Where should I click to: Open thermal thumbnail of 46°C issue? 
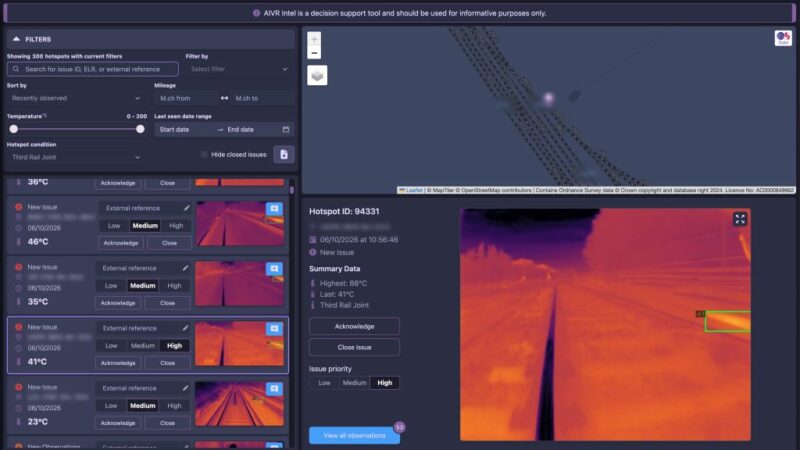[x=240, y=223]
